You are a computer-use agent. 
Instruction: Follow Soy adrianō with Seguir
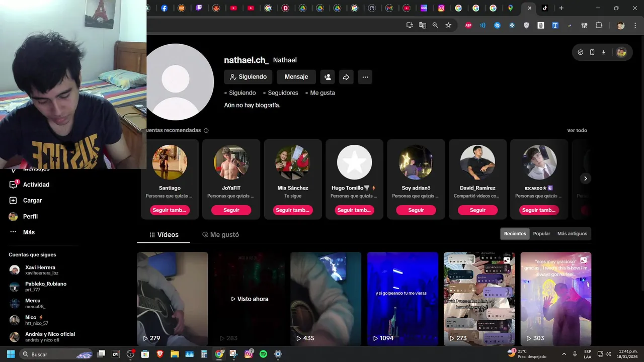[416, 210]
